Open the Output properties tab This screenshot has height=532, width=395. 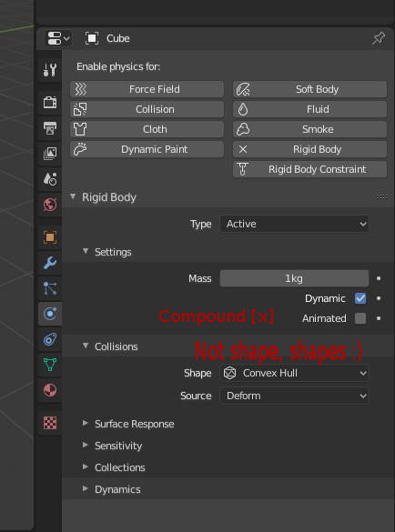[x=50, y=128]
